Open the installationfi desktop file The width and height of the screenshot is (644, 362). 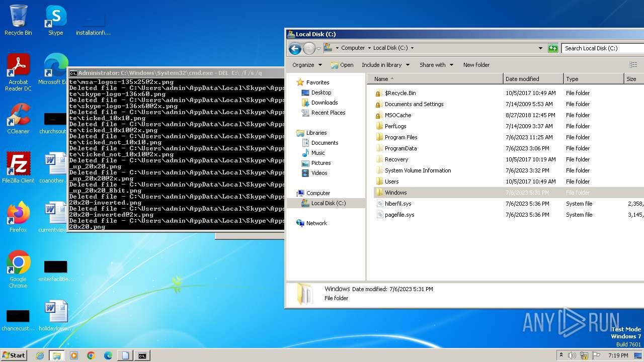[x=93, y=23]
